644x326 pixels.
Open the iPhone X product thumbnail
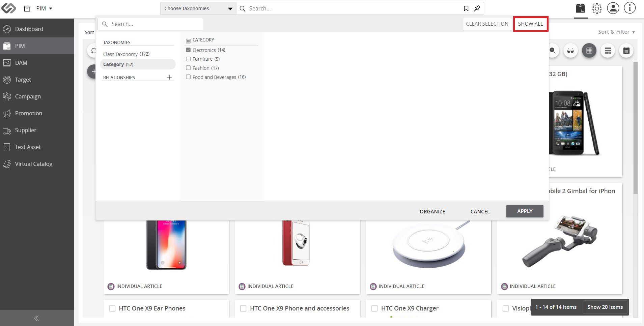(x=166, y=245)
